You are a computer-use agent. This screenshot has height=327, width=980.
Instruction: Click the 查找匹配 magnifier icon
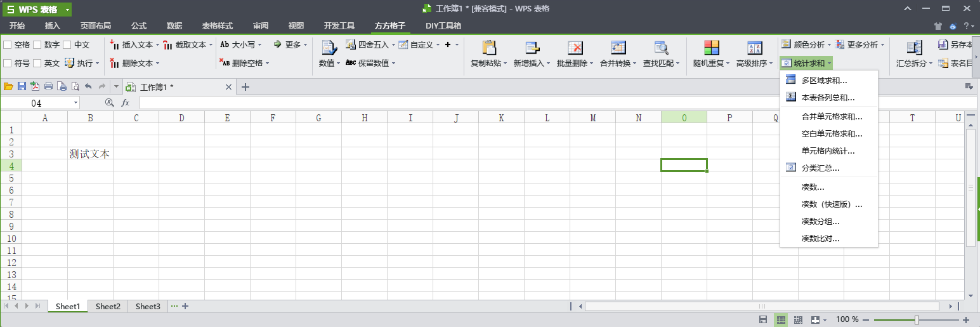coord(661,48)
